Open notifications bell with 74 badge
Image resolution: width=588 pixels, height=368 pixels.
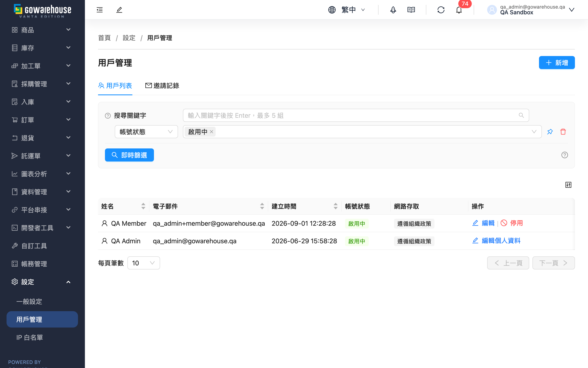(x=459, y=10)
